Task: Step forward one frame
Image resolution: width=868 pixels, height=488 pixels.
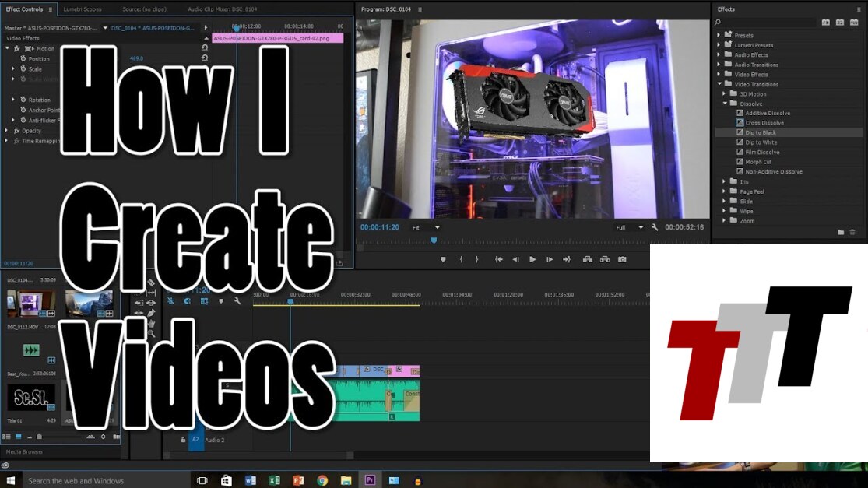Action: [550, 259]
